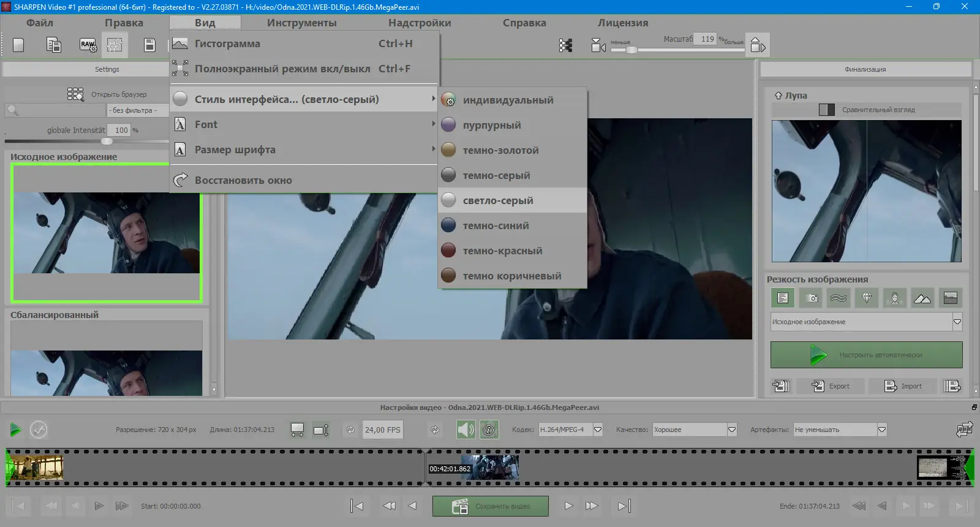Adjust the "Масштаб" zoom slider
The width and height of the screenshot is (980, 527).
(x=631, y=50)
